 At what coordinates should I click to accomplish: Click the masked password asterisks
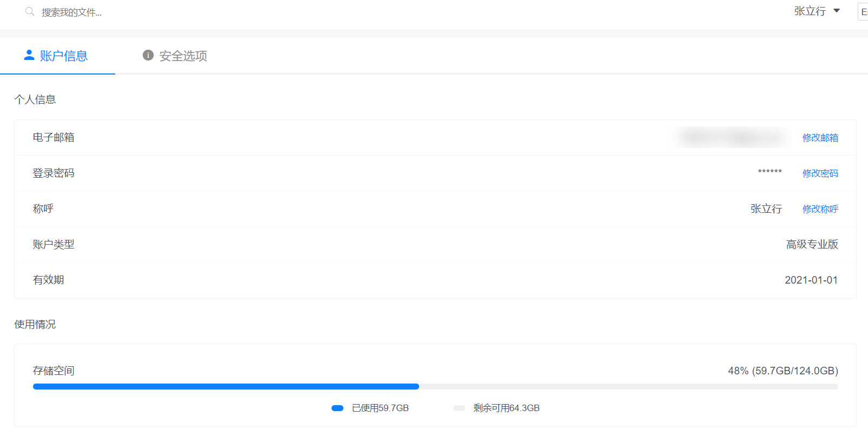[x=770, y=172]
